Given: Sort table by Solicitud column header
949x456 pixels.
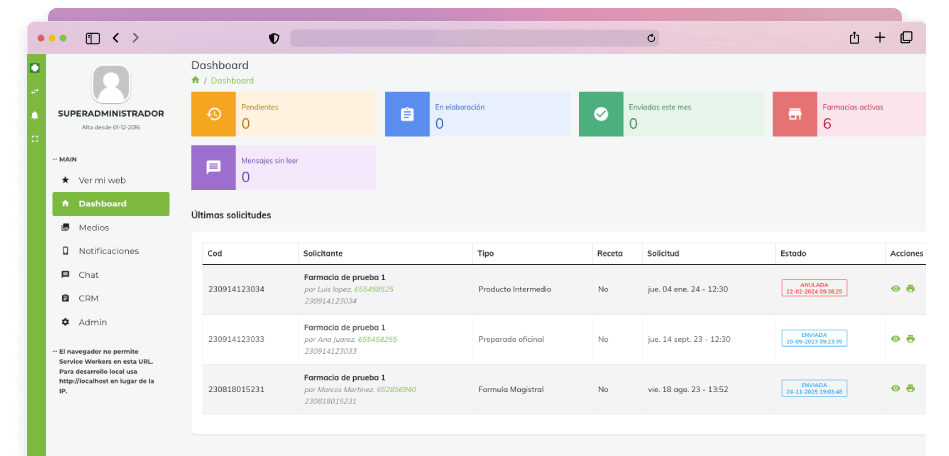Looking at the screenshot, I should pyautogui.click(x=664, y=254).
